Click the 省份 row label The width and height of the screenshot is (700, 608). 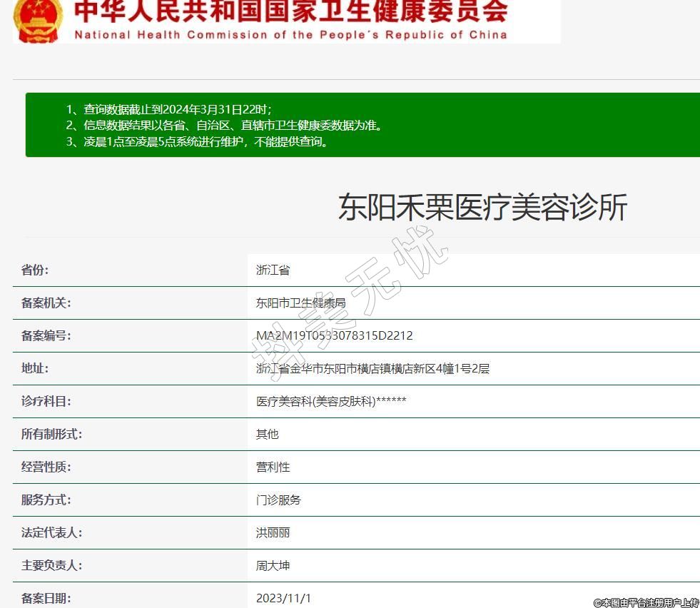click(35, 270)
